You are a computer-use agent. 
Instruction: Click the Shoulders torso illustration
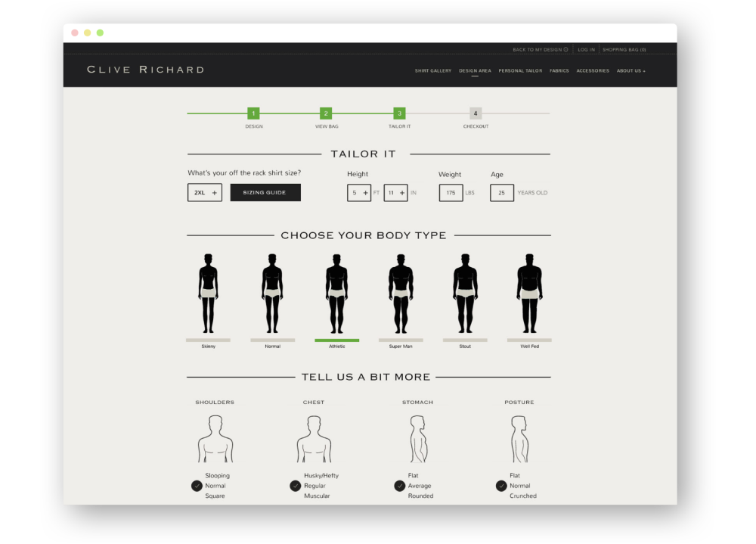click(215, 439)
